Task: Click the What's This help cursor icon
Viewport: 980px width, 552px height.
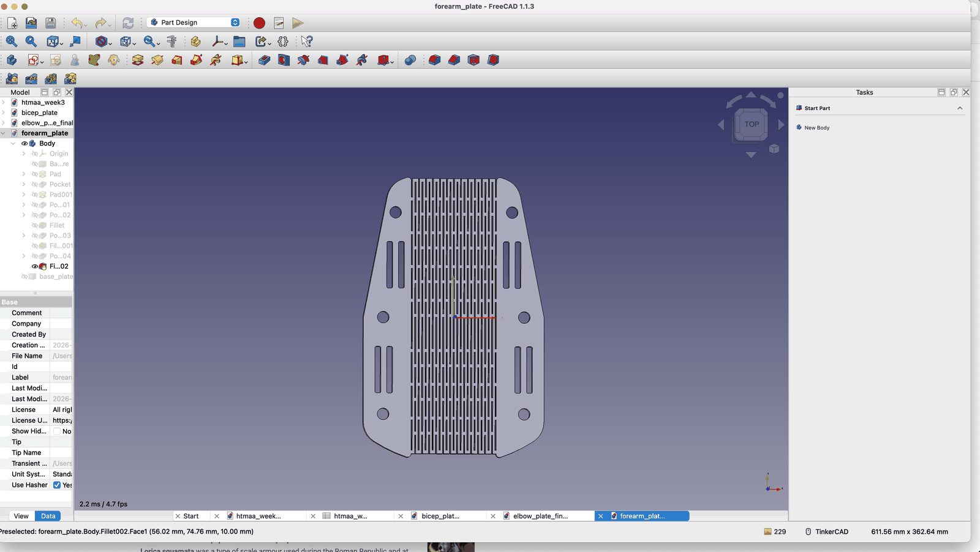Action: click(x=307, y=42)
